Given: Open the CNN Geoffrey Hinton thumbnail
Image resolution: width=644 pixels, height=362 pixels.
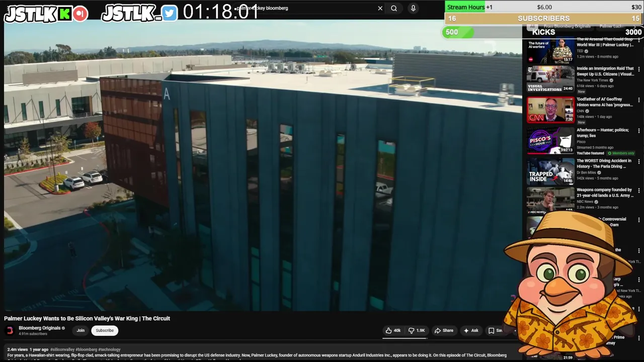Looking at the screenshot, I should (x=550, y=110).
